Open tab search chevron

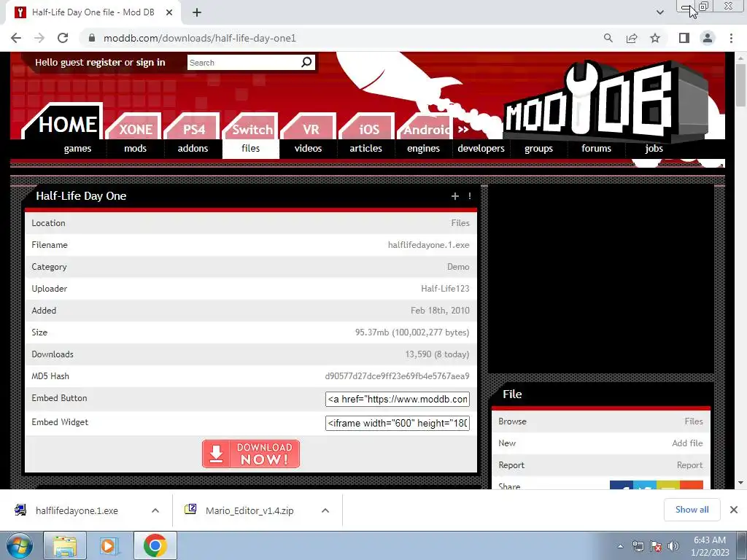point(659,12)
